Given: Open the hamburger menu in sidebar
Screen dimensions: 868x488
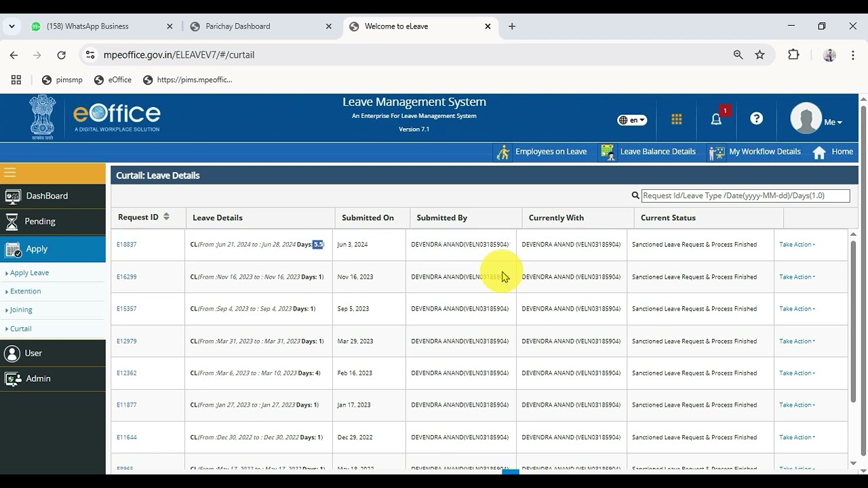Looking at the screenshot, I should pos(9,173).
